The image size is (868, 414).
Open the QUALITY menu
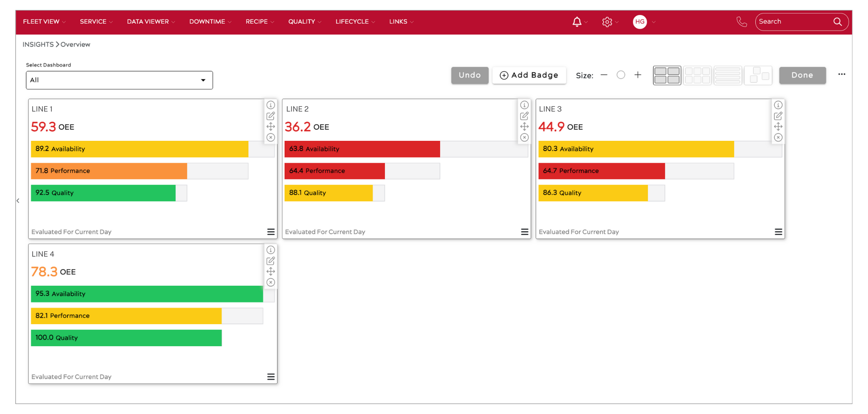pyautogui.click(x=301, y=22)
